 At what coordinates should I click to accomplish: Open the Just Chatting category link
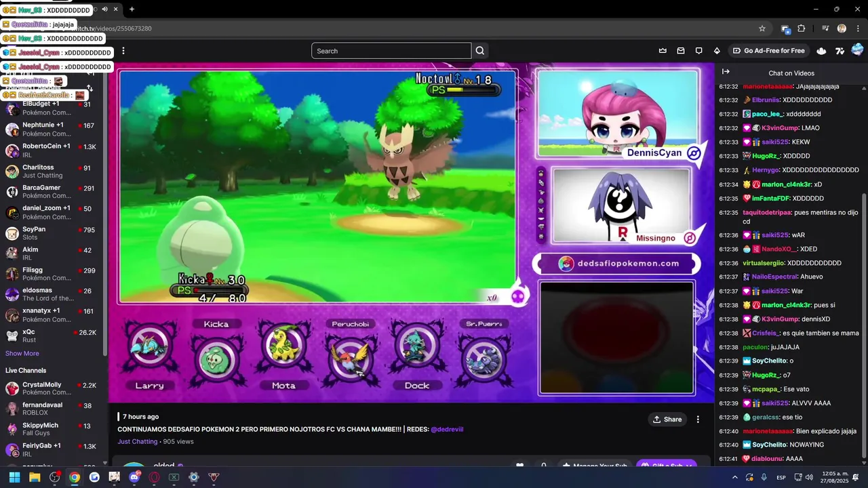tap(138, 441)
